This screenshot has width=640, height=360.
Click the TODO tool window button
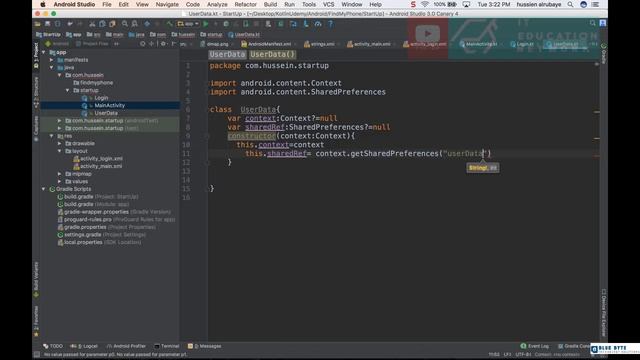point(53,346)
